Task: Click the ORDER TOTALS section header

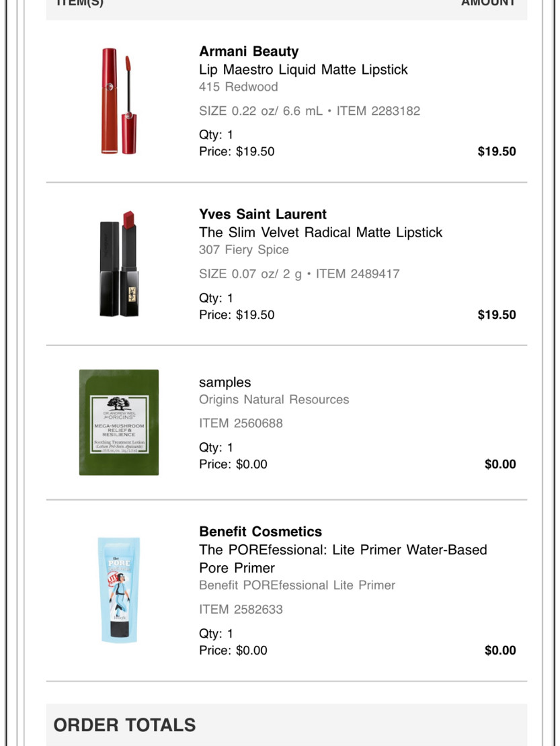Action: pos(124,725)
